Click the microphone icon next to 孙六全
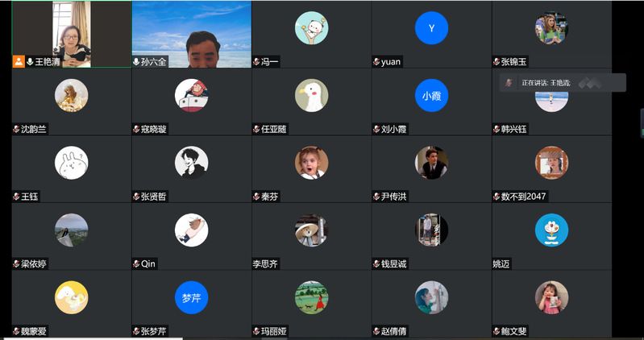 point(136,62)
